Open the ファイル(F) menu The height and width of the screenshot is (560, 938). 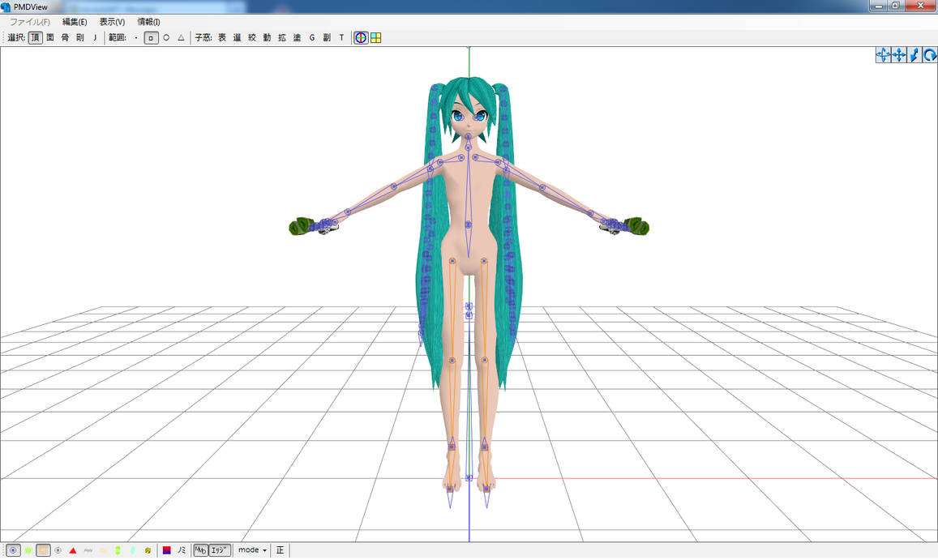pyautogui.click(x=29, y=22)
